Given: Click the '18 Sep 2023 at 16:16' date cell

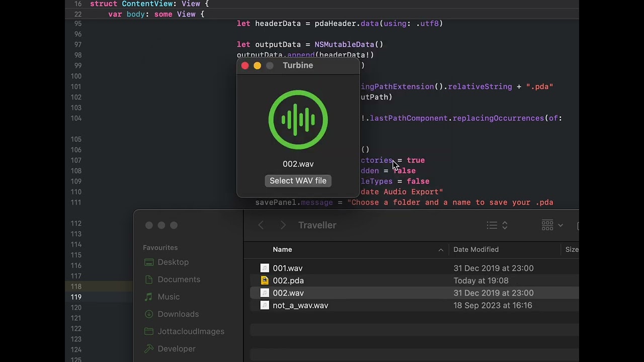Looking at the screenshot, I should pyautogui.click(x=493, y=305).
